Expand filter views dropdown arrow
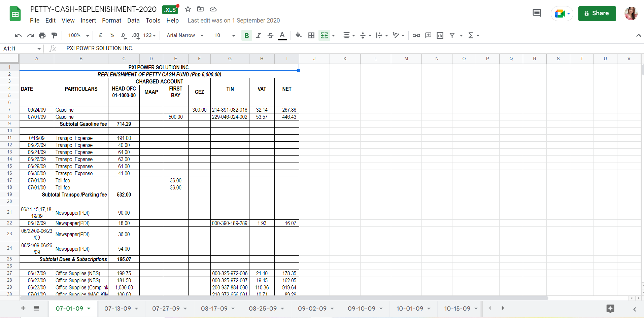 (461, 35)
